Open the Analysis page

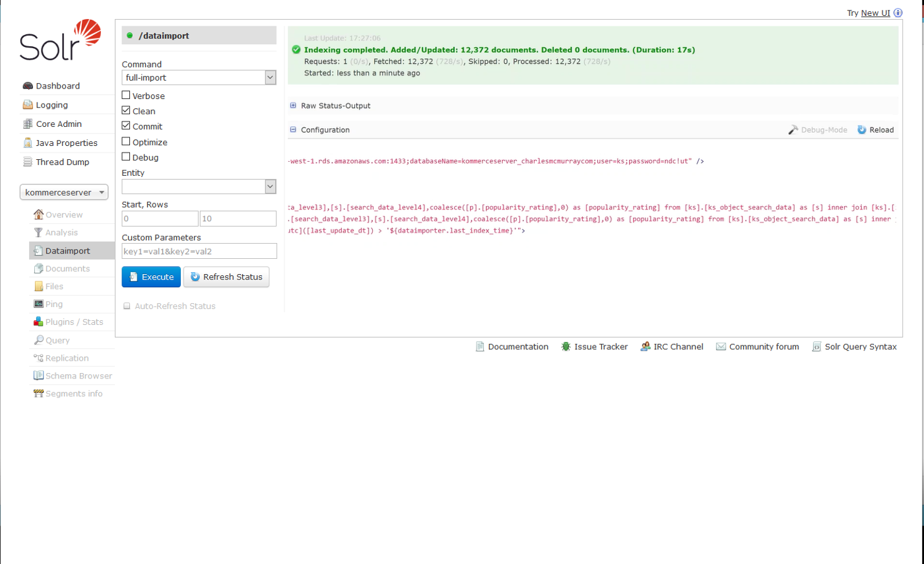point(61,232)
